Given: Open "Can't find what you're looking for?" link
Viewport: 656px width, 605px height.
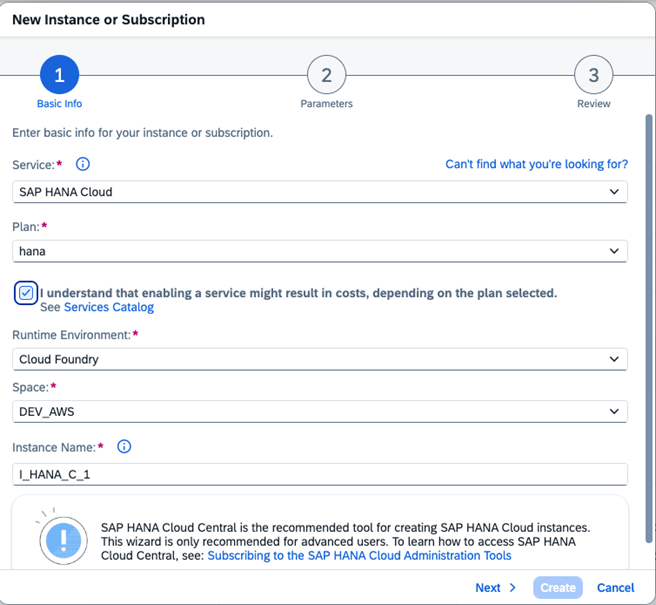Looking at the screenshot, I should pyautogui.click(x=536, y=164).
